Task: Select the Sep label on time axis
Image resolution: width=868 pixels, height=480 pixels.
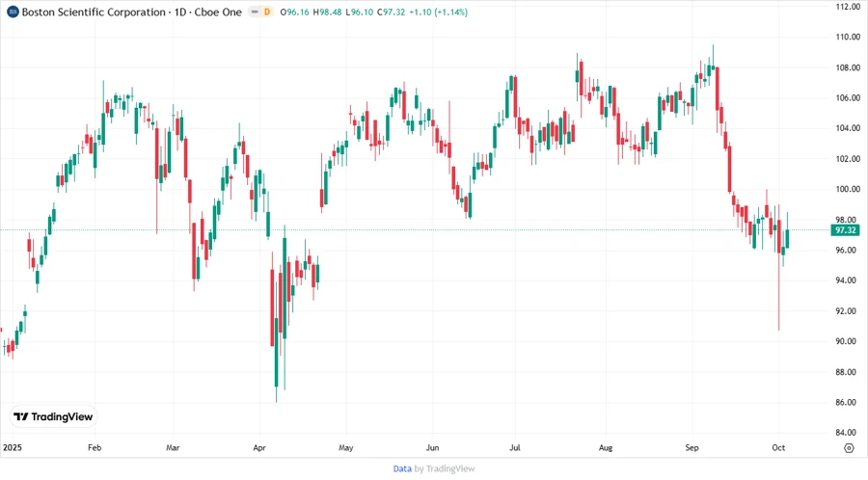Action: click(692, 448)
